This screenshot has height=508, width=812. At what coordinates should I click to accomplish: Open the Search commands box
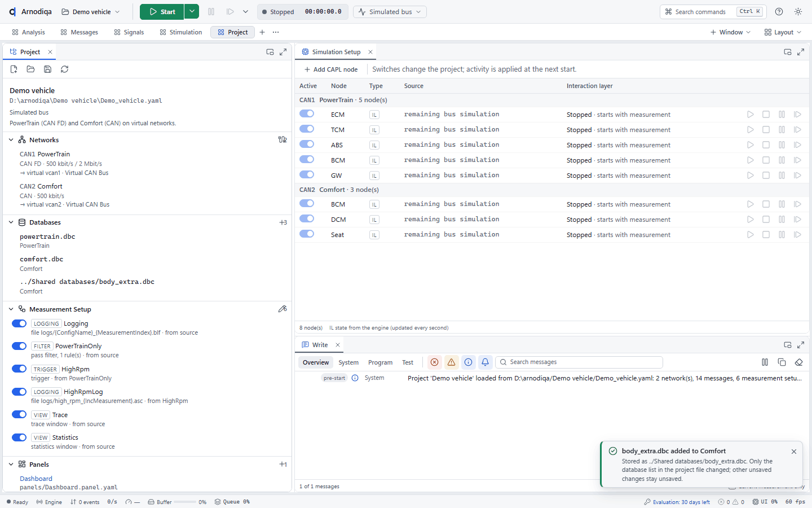point(713,12)
